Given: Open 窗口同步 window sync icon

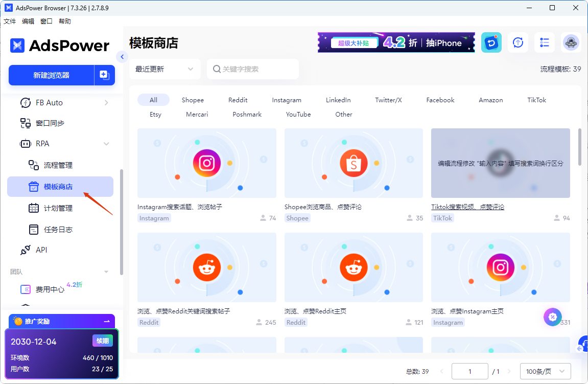Looking at the screenshot, I should tap(26, 123).
